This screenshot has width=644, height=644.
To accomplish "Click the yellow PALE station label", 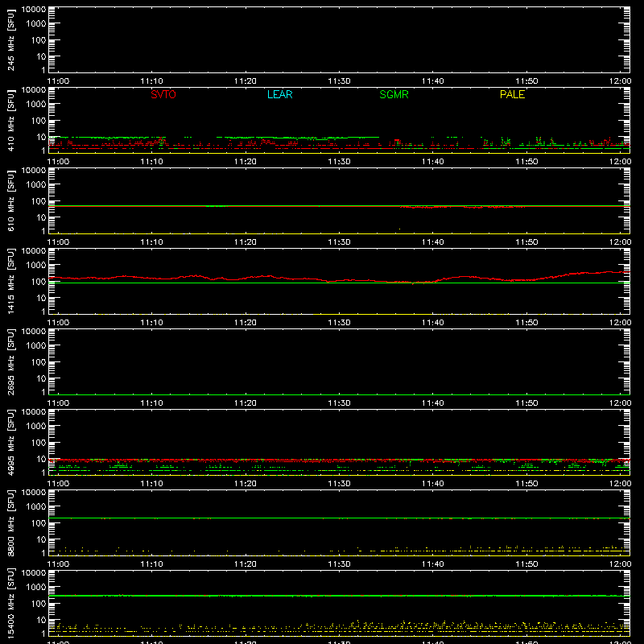I will [512, 94].
